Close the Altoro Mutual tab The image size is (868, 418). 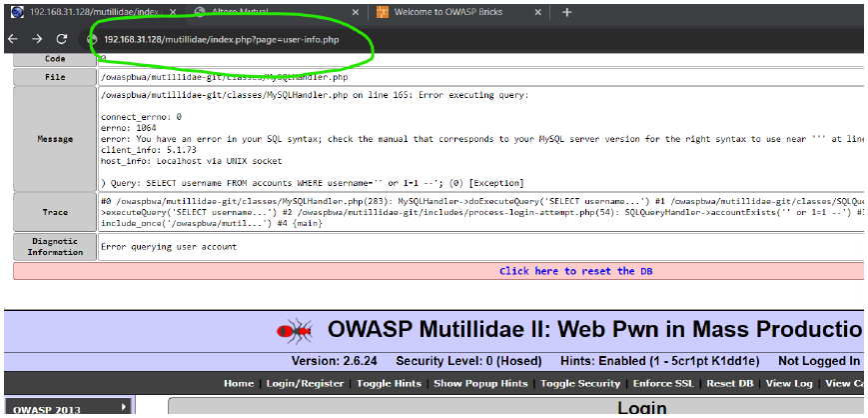355,12
